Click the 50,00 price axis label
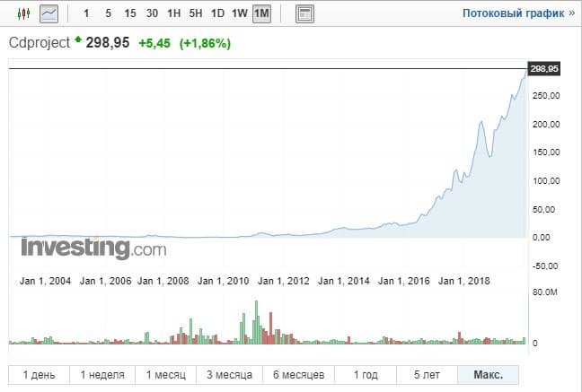This screenshot has height=392, width=582. pyautogui.click(x=543, y=210)
